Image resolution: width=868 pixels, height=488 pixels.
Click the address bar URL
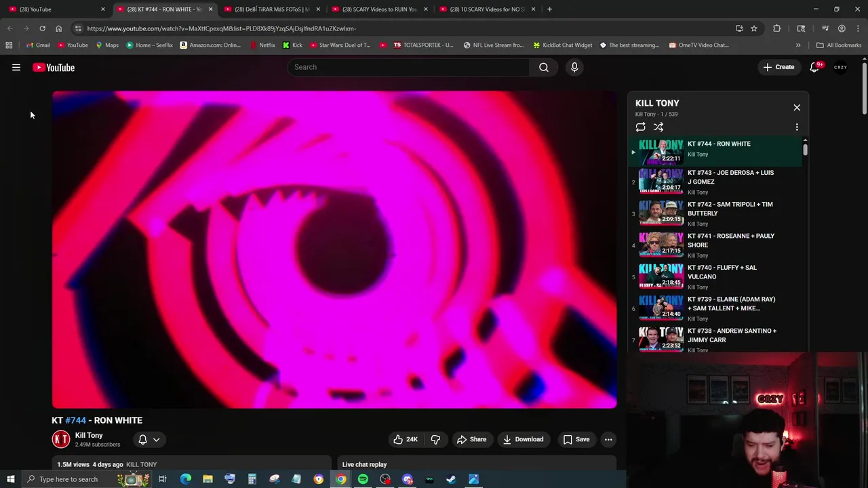(221, 28)
